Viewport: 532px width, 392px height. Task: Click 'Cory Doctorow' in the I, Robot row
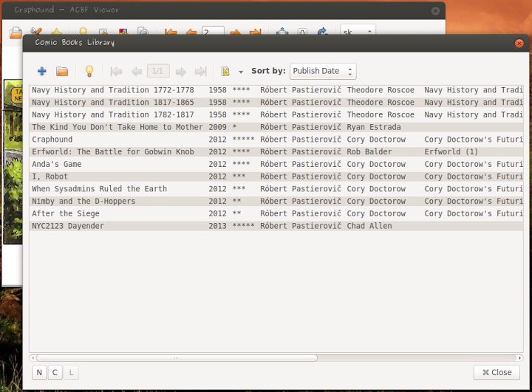click(376, 176)
